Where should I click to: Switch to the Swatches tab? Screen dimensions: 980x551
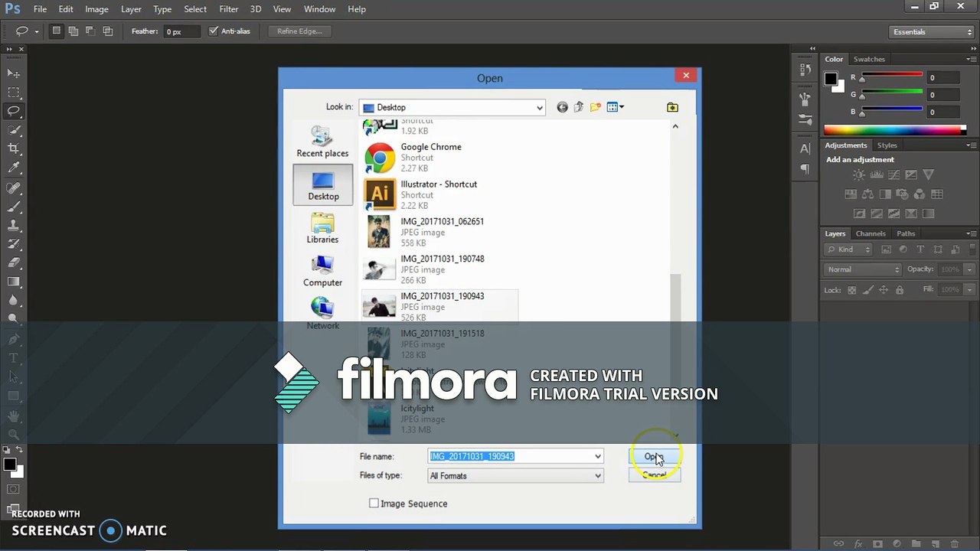point(869,59)
